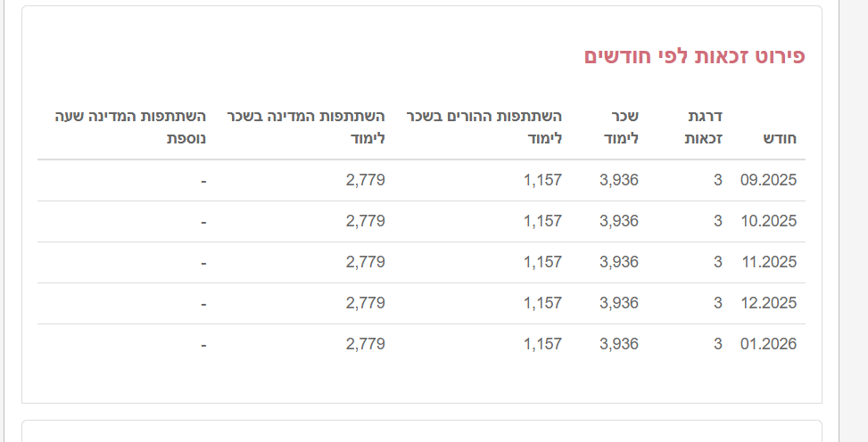Viewport: 868px width, 442px height.
Task: Select the 12.2025 month cell
Action: [x=768, y=303]
